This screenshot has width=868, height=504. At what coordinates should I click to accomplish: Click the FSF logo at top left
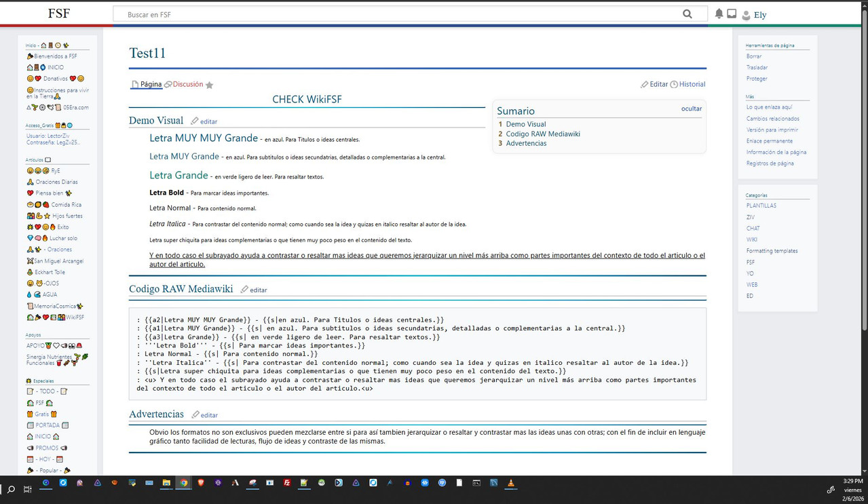[x=59, y=14]
